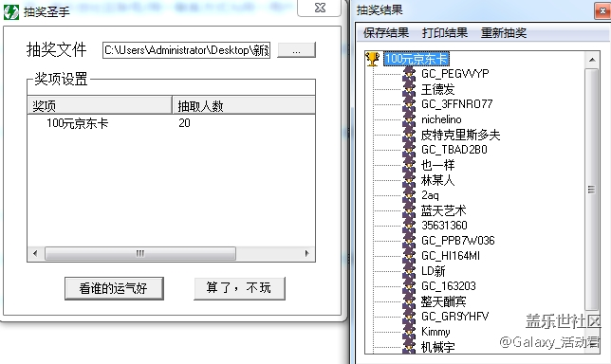Viewport: 611px width, 364px height.
Task: Click the person icon next to 也一样
Action: click(x=409, y=165)
